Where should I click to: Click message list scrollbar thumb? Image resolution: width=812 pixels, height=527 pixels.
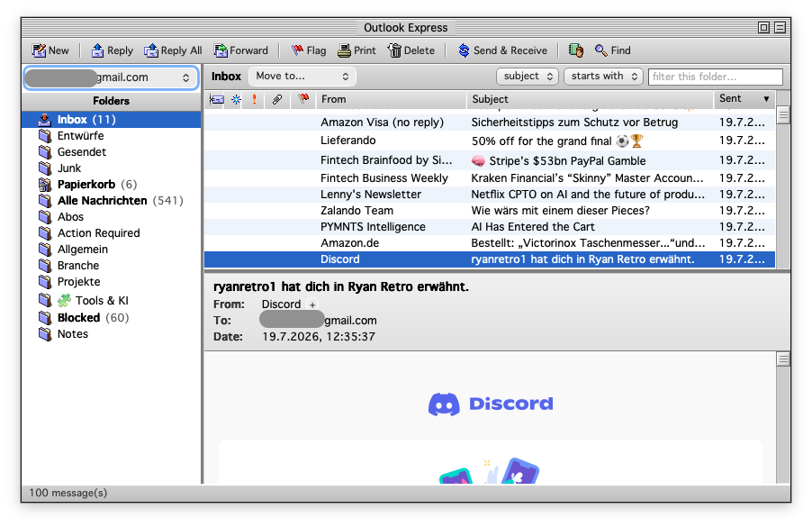[x=783, y=115]
